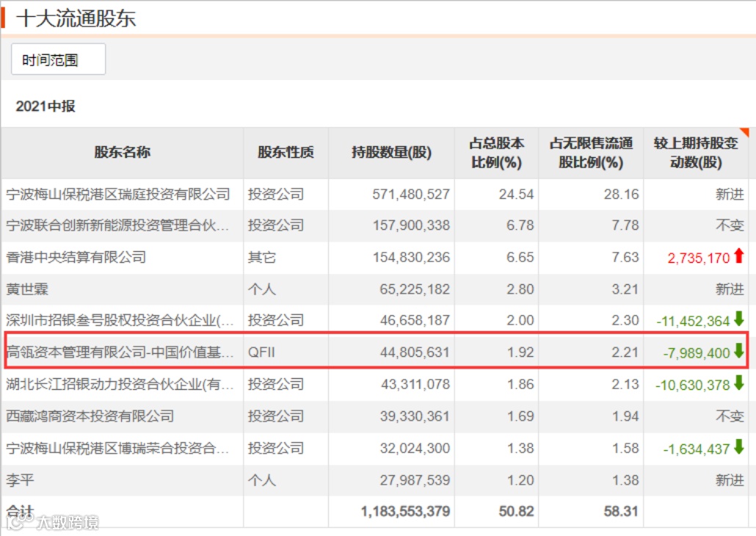
Task: Open shareholder 李平
Action: tap(20, 480)
